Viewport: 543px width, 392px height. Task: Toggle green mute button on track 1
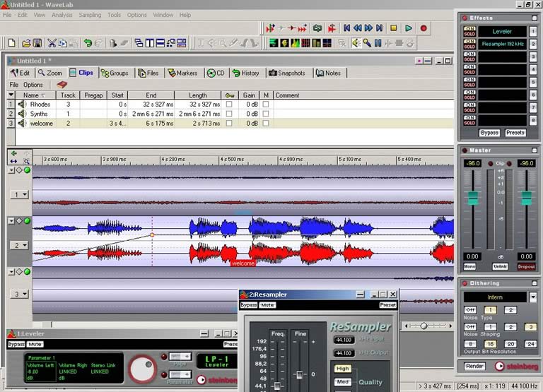tap(27, 170)
